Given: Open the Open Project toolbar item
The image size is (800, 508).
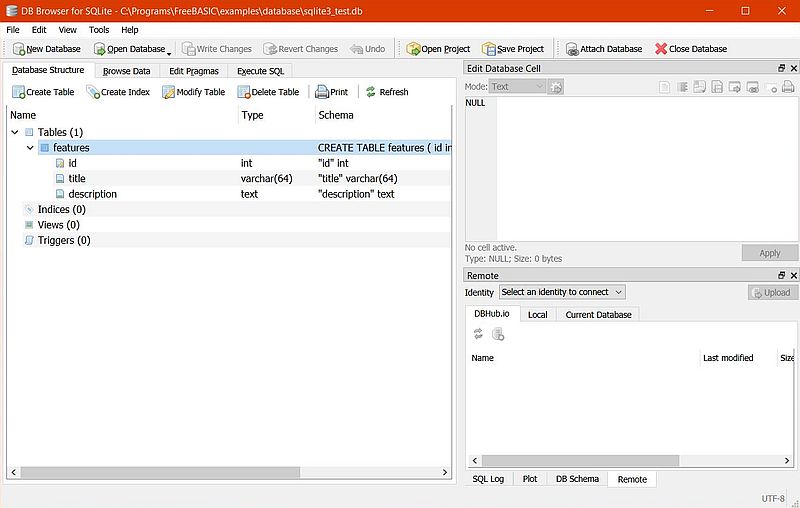Looking at the screenshot, I should (x=438, y=49).
